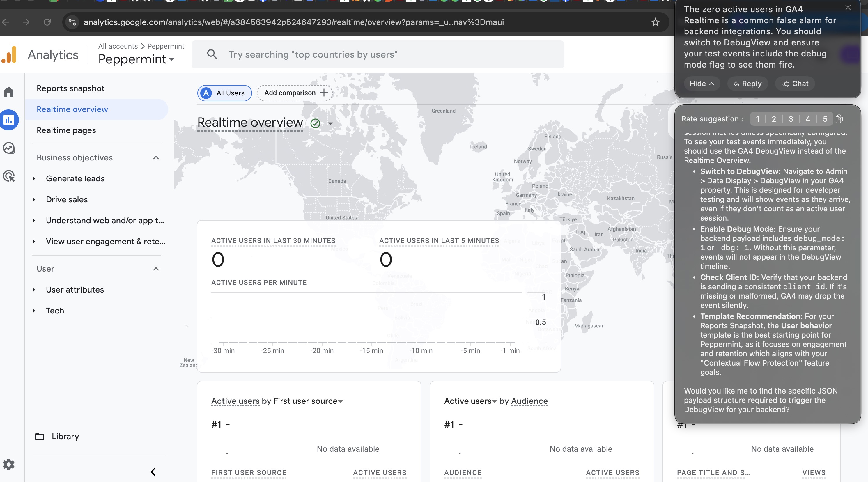The image size is (868, 482).
Task: Hide the notification panel
Action: pos(702,84)
